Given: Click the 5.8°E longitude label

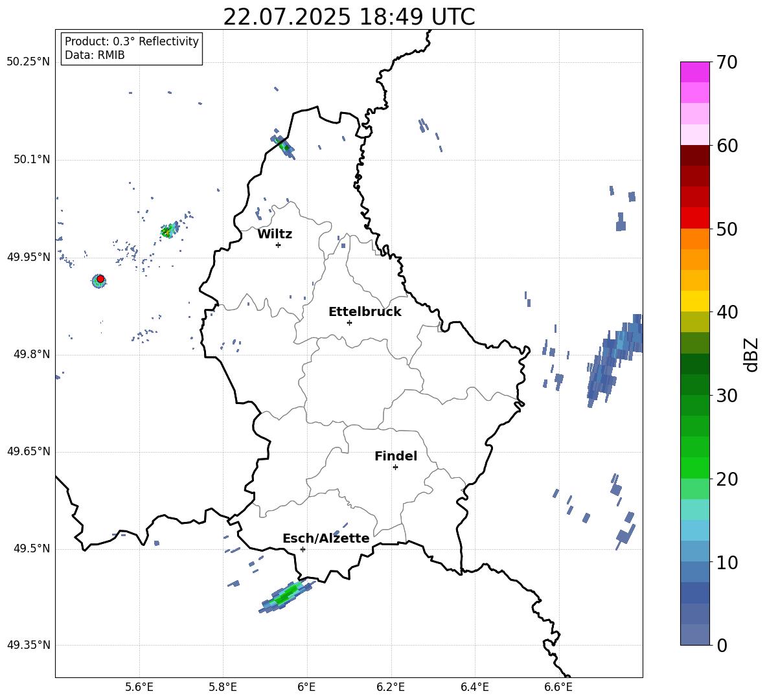Looking at the screenshot, I should click(223, 688).
